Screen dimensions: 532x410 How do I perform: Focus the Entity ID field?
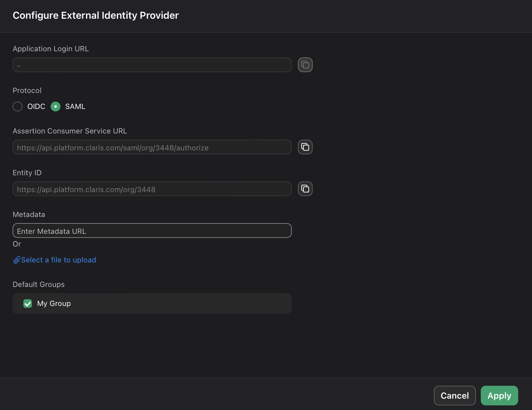click(152, 189)
